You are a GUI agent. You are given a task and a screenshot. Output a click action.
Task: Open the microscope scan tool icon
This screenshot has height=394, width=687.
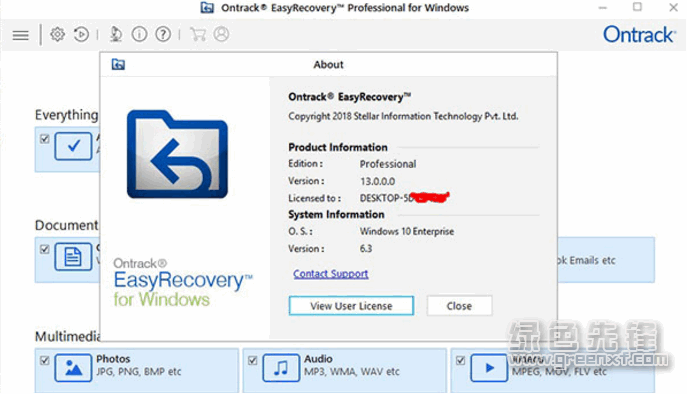click(x=116, y=34)
